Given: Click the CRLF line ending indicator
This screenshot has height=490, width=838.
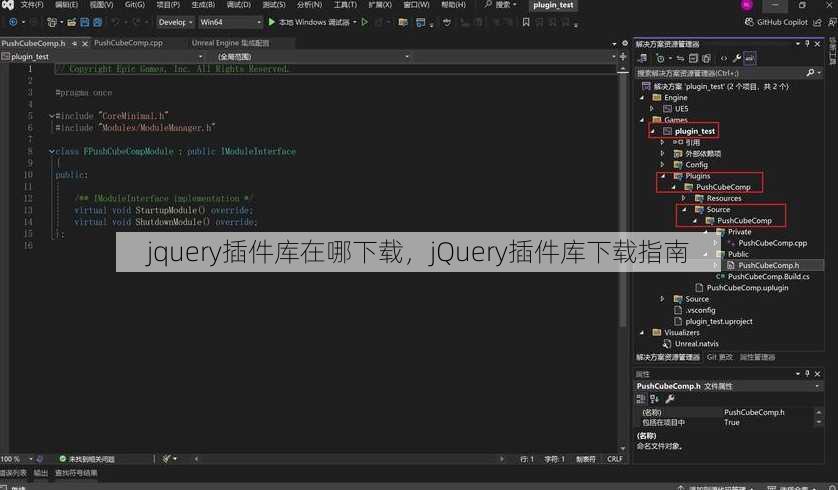Looking at the screenshot, I should [x=615, y=458].
